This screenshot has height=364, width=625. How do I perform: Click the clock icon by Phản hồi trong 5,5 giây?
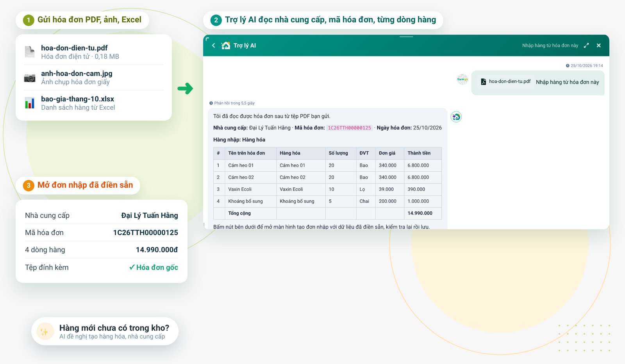[x=211, y=103]
